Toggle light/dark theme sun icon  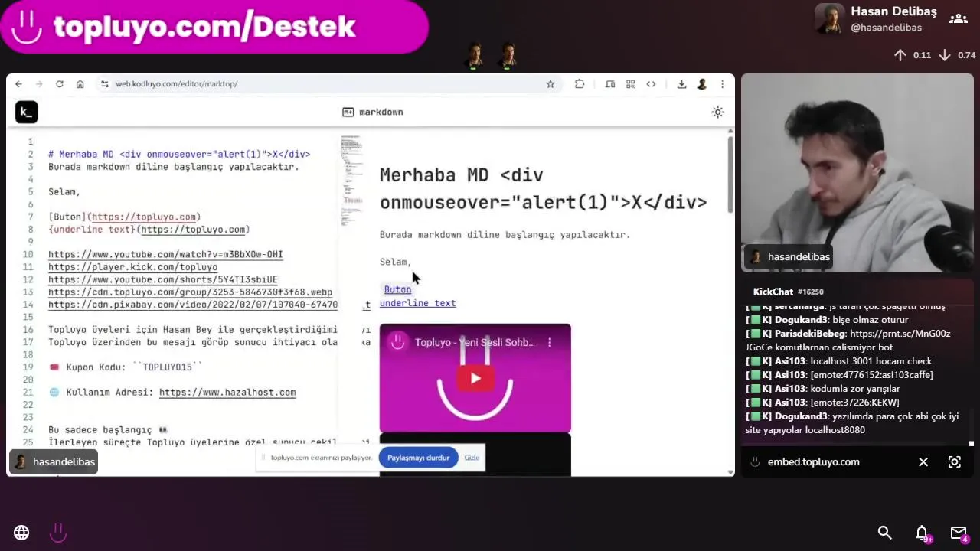pyautogui.click(x=717, y=112)
